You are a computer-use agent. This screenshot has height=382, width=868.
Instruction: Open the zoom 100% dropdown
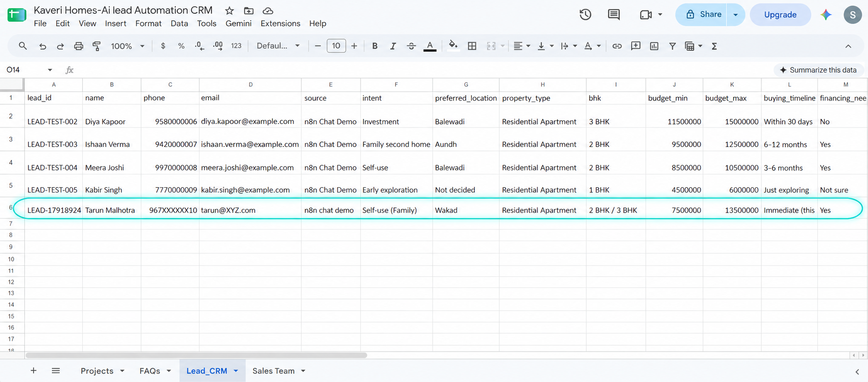pyautogui.click(x=127, y=46)
